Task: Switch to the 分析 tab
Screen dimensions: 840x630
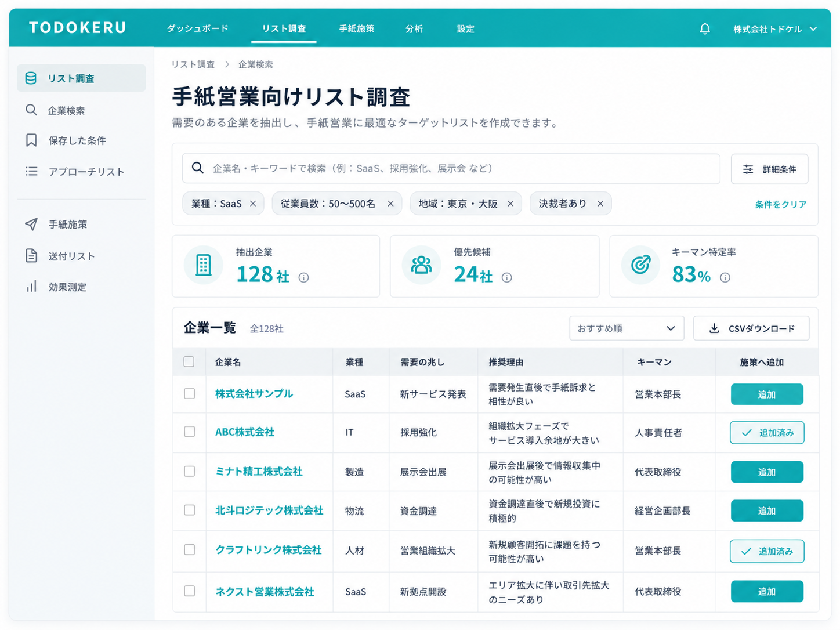Action: pyautogui.click(x=414, y=28)
